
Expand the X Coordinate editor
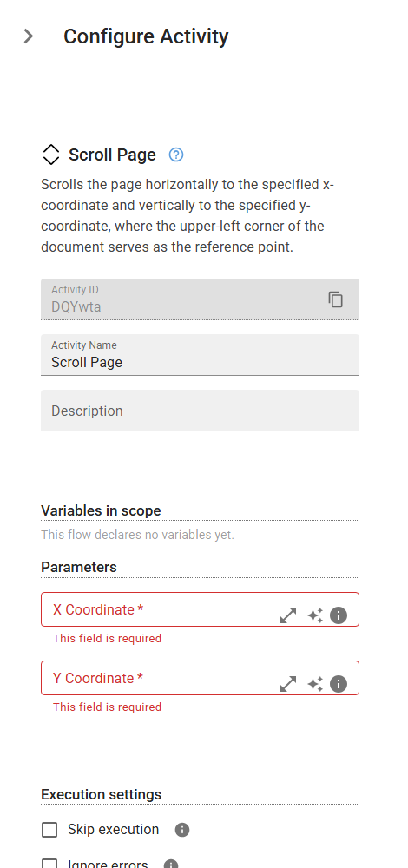click(x=288, y=615)
